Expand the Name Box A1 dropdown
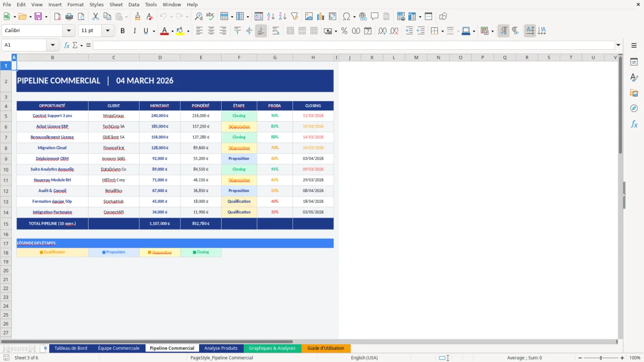 [53, 45]
